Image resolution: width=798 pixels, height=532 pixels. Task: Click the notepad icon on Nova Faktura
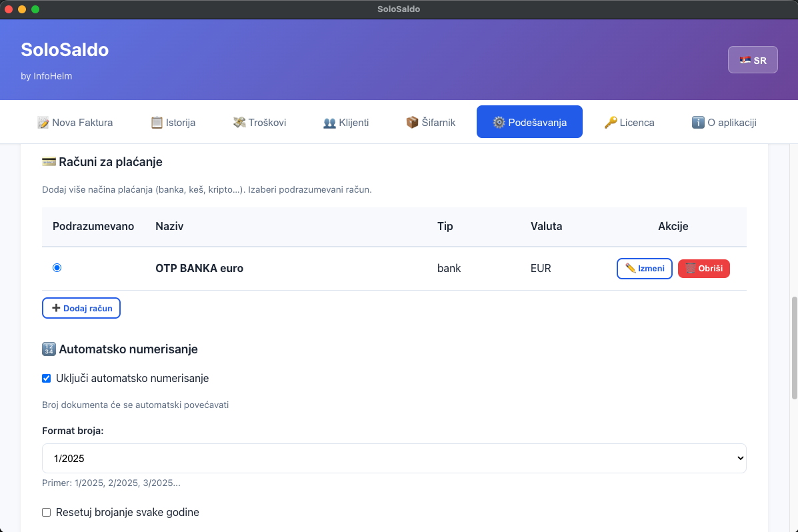[43, 123]
